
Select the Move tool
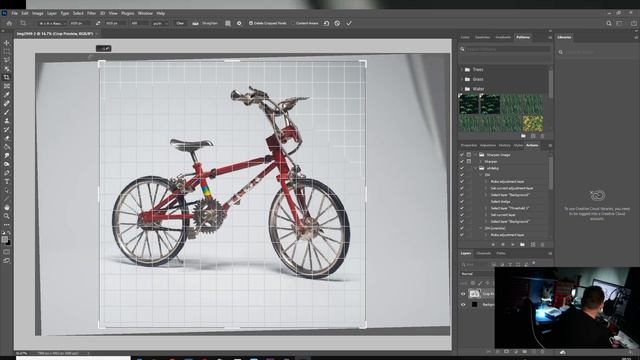click(x=7, y=42)
